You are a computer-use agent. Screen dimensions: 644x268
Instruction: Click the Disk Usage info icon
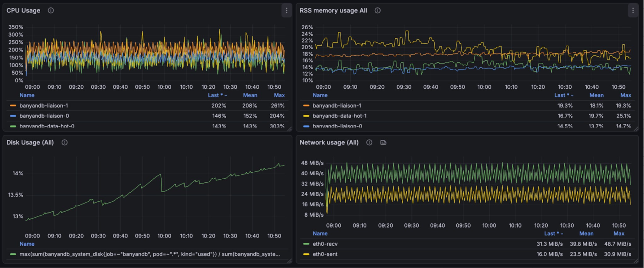(x=65, y=142)
